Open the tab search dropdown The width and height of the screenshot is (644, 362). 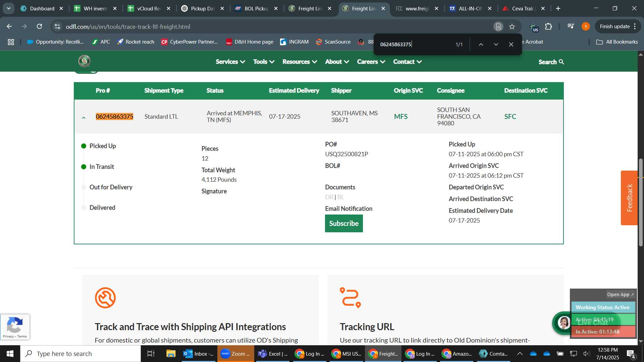[8, 8]
